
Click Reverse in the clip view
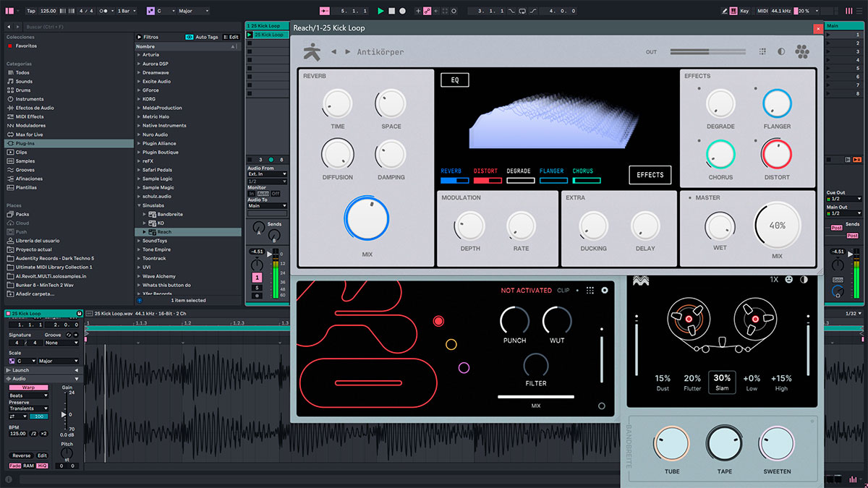[22, 455]
